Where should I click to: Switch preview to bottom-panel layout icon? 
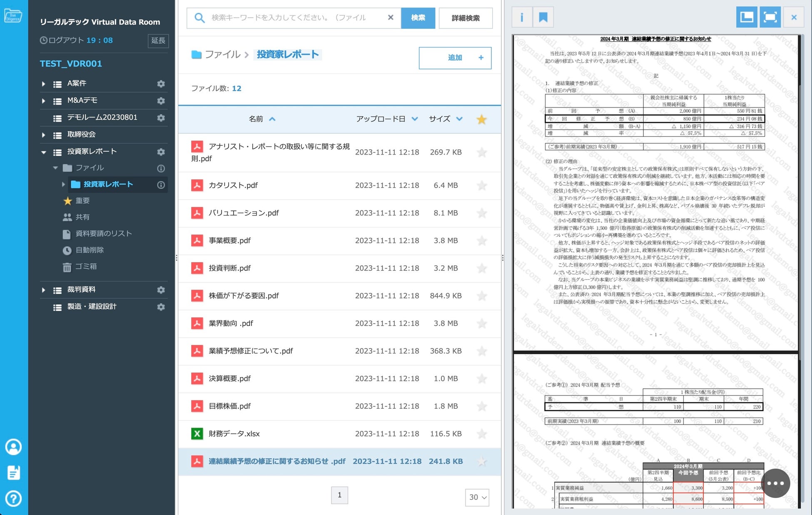coord(746,17)
